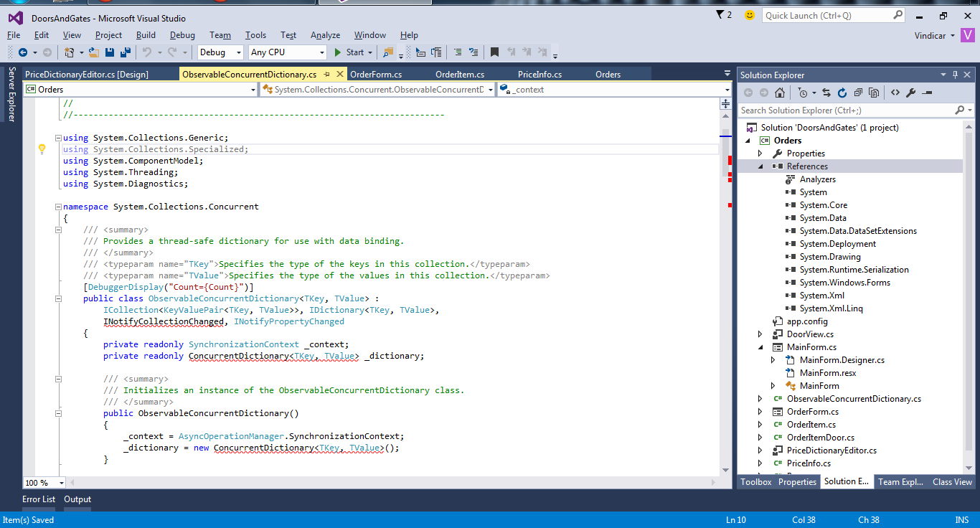This screenshot has height=528, width=980.
Task: Switch to the PriceInfo.cs tab
Action: point(540,74)
